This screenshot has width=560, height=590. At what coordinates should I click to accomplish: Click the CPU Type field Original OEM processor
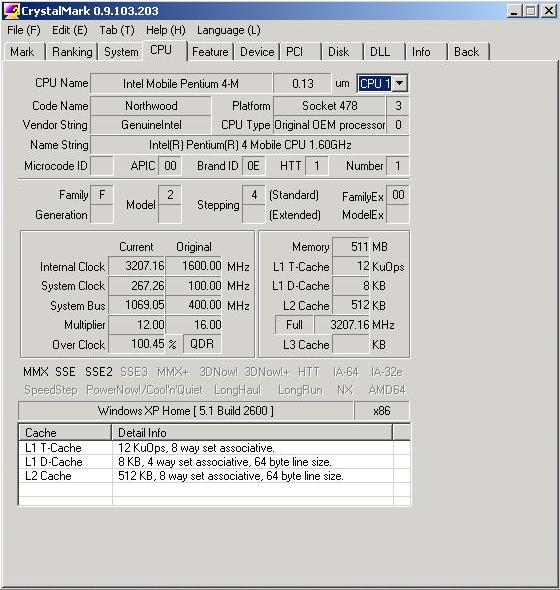(x=330, y=125)
